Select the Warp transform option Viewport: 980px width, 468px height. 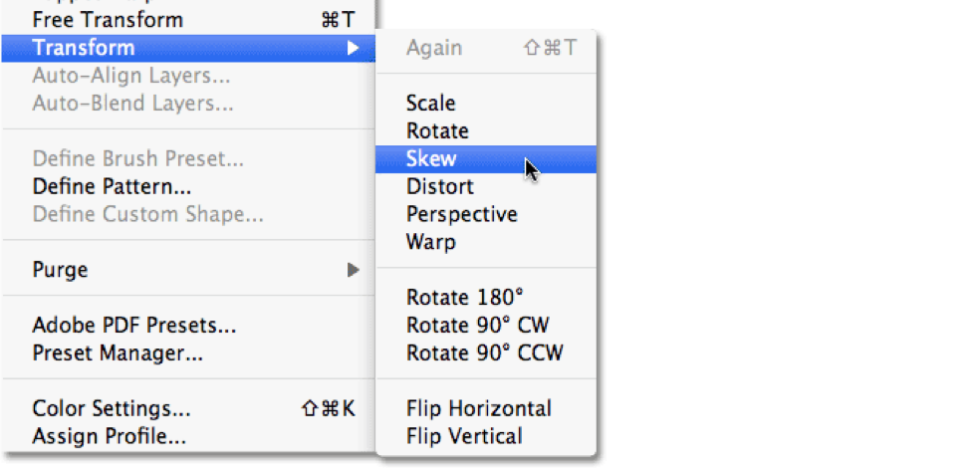(x=430, y=242)
